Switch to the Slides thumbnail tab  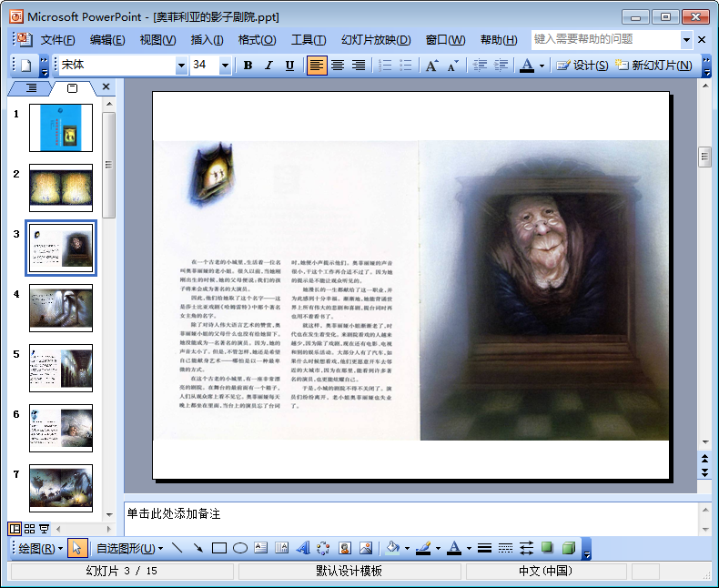tap(73, 88)
